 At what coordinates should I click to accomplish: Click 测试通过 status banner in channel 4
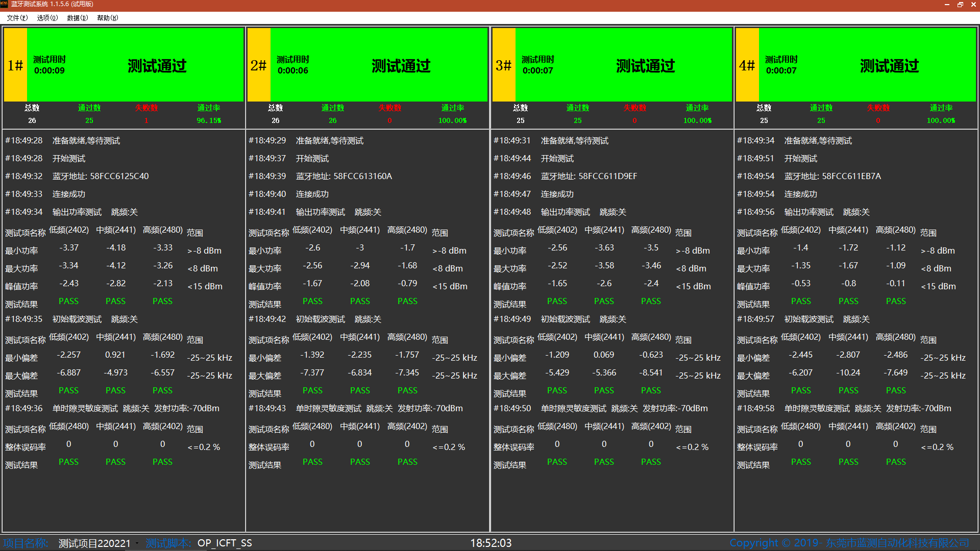click(x=890, y=66)
